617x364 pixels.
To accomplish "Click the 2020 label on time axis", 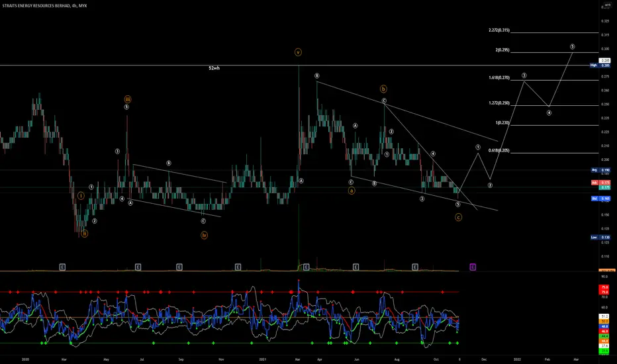I will pos(25,359).
